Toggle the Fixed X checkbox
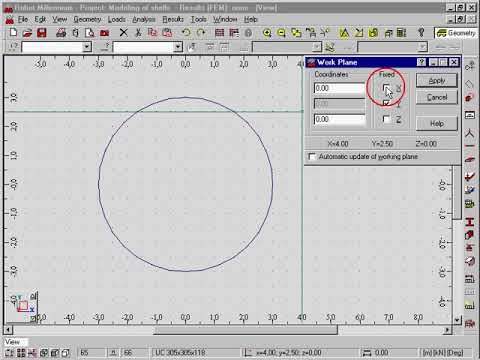The image size is (480, 360). [386, 88]
